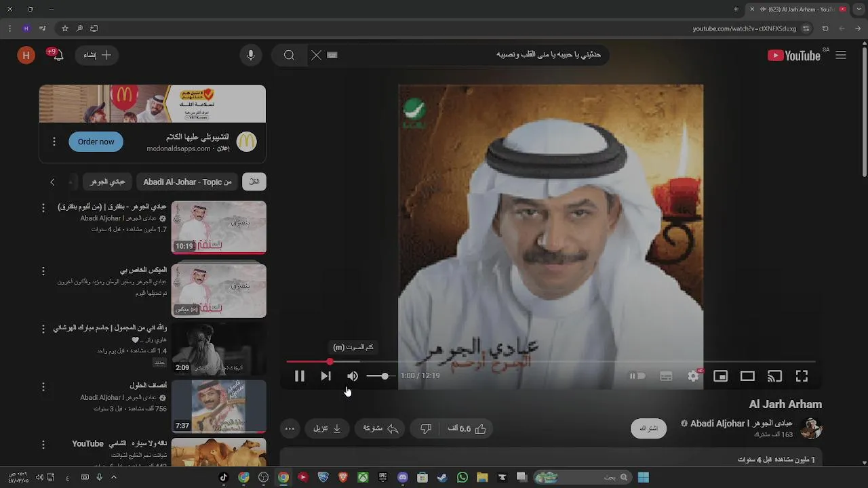Screen dimensions: 868x488
Task: Open Abadi Aljohar channel avatar
Action: pyautogui.click(x=811, y=428)
